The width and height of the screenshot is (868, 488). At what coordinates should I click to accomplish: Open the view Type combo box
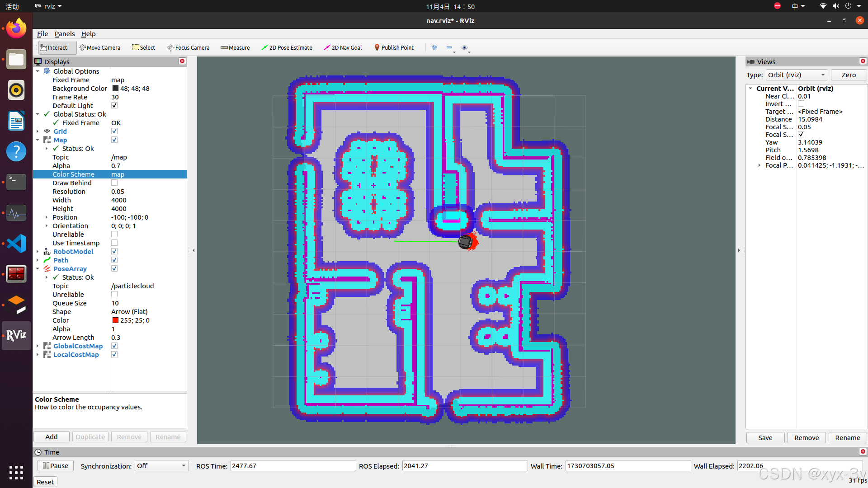point(796,75)
